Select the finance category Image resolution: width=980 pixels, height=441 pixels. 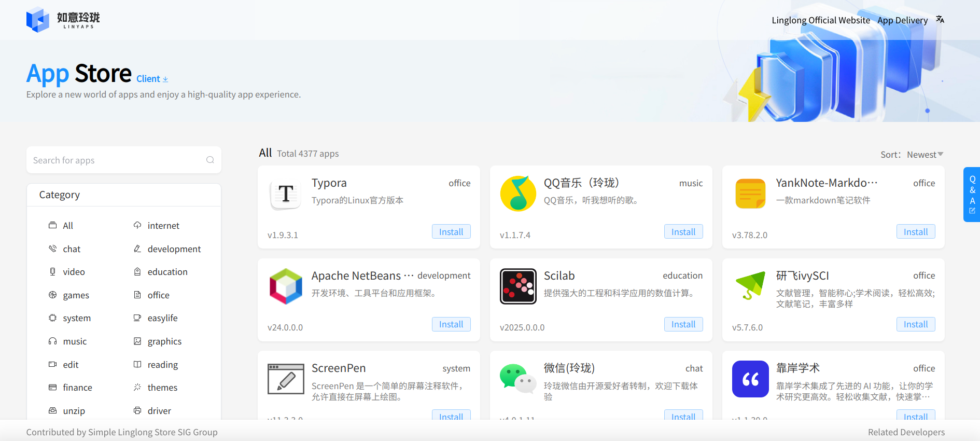(77, 388)
